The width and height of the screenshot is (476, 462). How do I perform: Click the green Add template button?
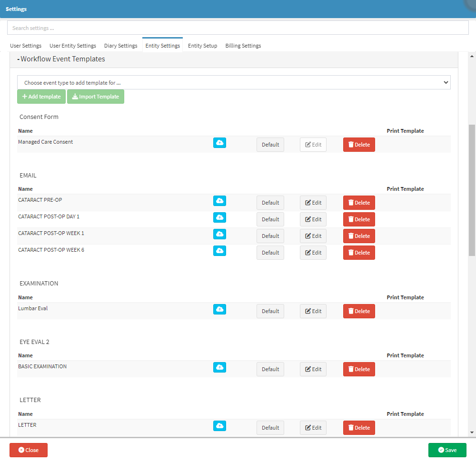tap(41, 97)
